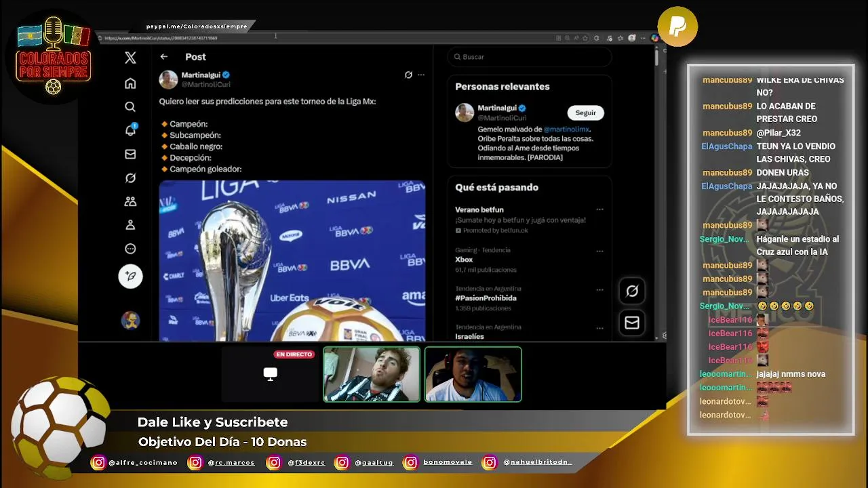Image resolution: width=868 pixels, height=488 pixels.
Task: Click chat mention '@Pilar_X32'
Action: [x=778, y=133]
